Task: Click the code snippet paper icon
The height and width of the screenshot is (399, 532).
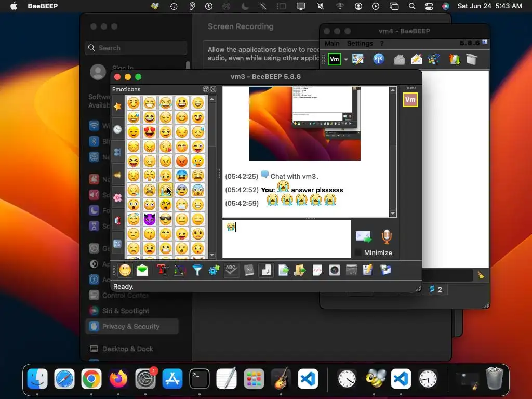Action: (317, 270)
